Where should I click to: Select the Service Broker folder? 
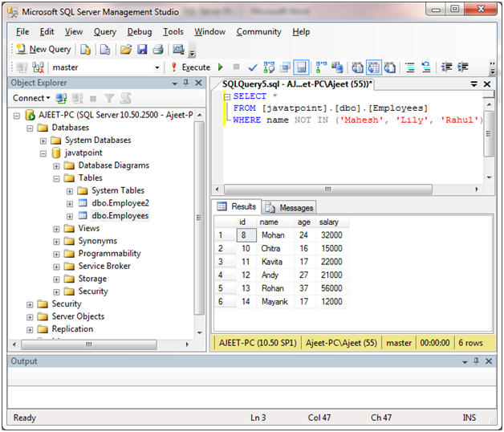[x=104, y=266]
